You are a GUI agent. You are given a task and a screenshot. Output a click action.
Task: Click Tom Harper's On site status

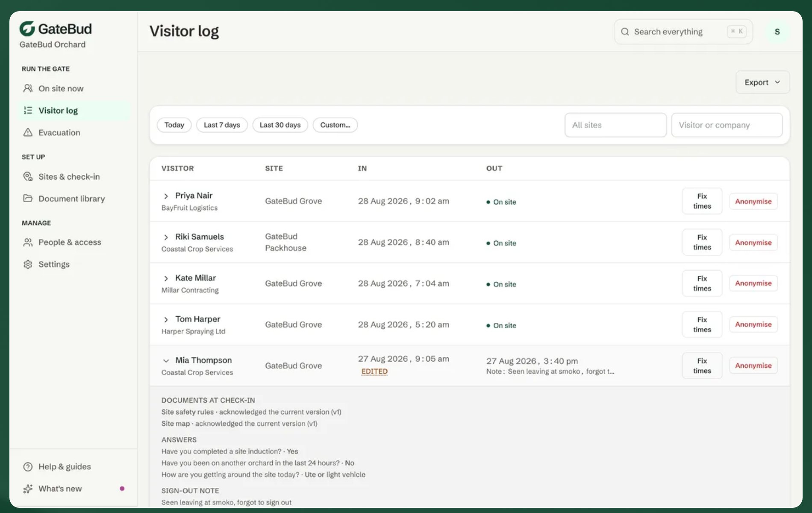point(501,325)
